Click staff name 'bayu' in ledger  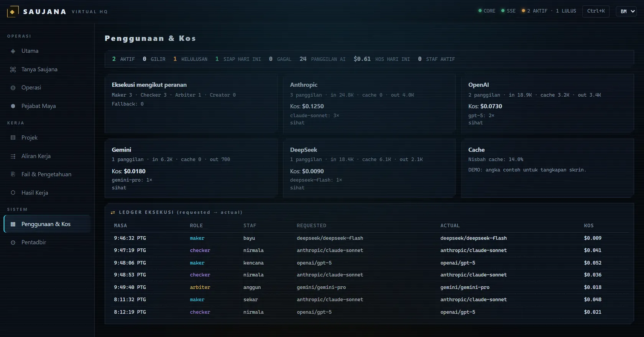pos(249,238)
